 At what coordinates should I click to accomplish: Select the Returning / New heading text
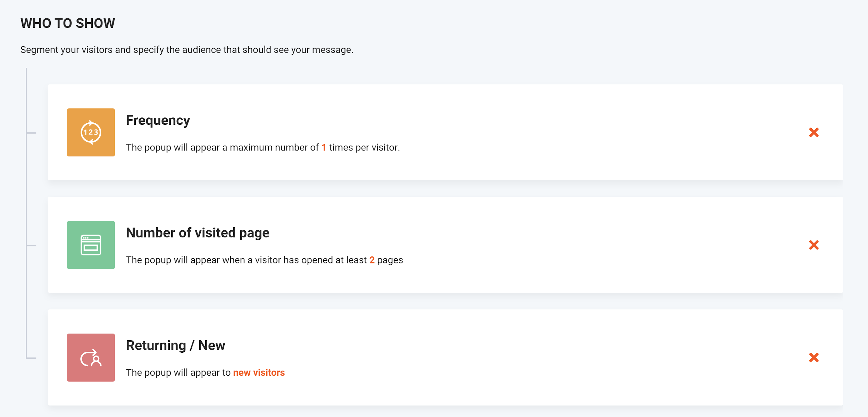(x=176, y=345)
